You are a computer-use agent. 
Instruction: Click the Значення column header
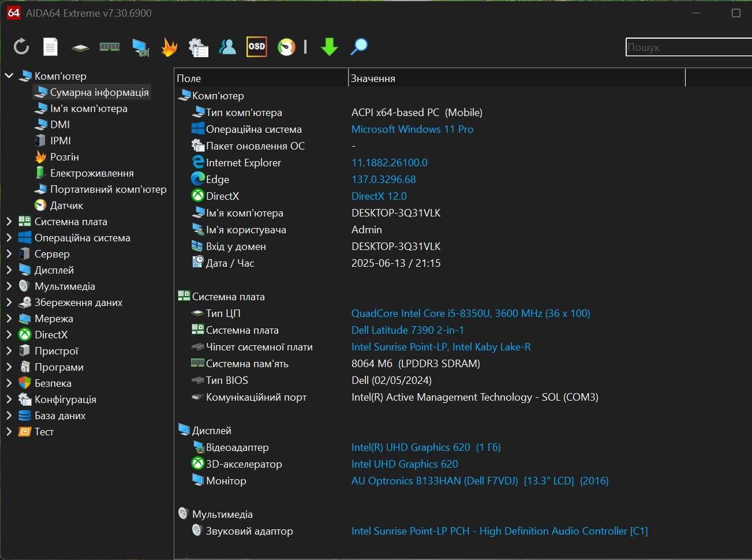[517, 78]
